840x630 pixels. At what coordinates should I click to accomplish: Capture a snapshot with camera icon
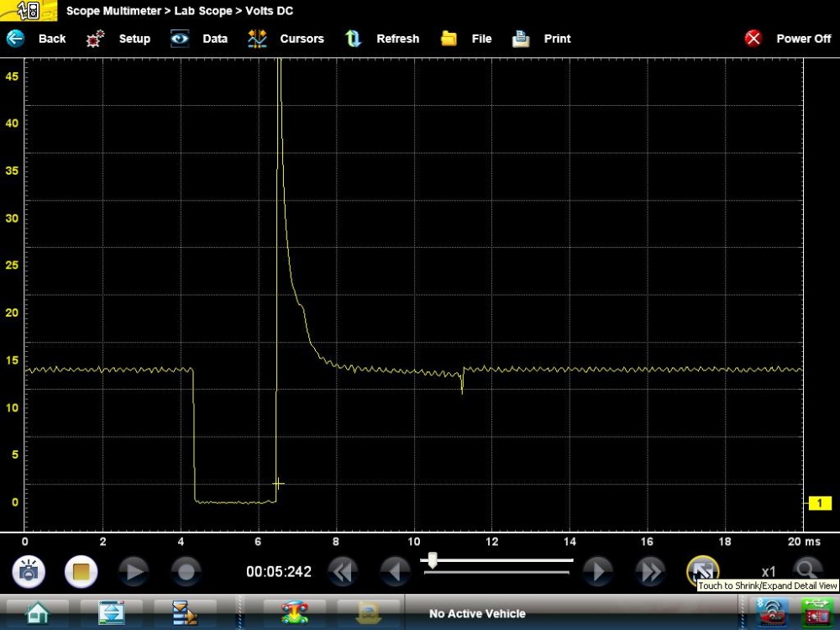(x=29, y=572)
